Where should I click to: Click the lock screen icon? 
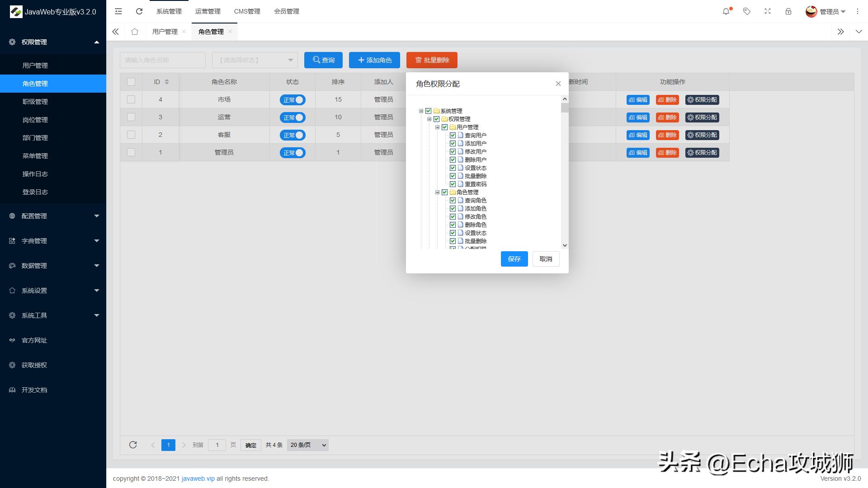(x=788, y=12)
